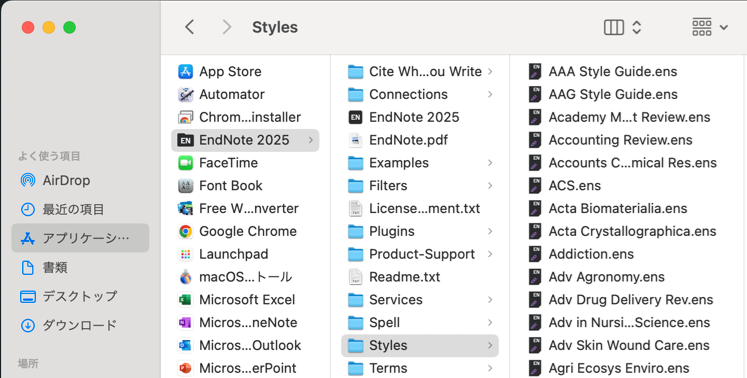Select the FaceTime app icon

(x=185, y=163)
